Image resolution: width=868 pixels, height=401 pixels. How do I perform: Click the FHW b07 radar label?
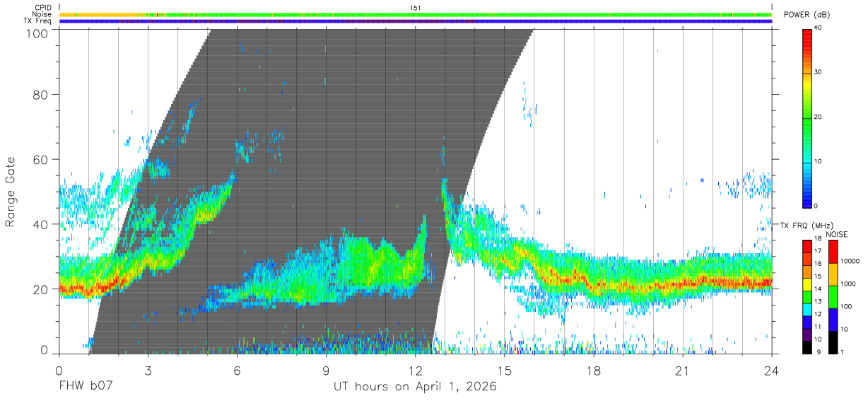point(86,387)
